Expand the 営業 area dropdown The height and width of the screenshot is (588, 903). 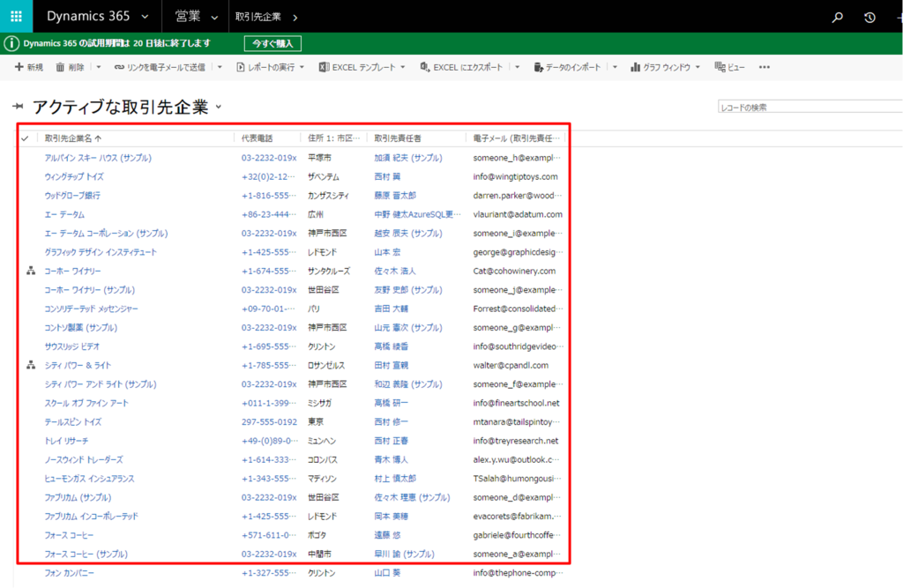click(214, 18)
